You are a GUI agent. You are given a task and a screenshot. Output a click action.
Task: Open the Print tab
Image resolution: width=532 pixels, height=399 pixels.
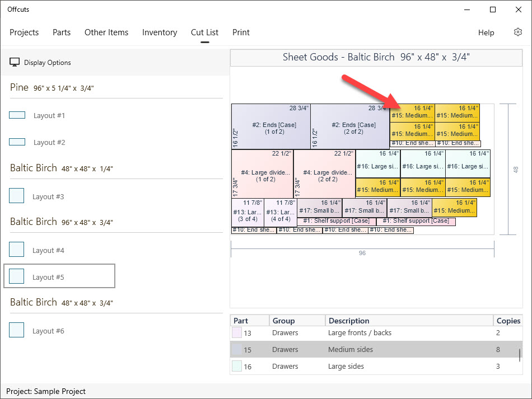(x=241, y=32)
